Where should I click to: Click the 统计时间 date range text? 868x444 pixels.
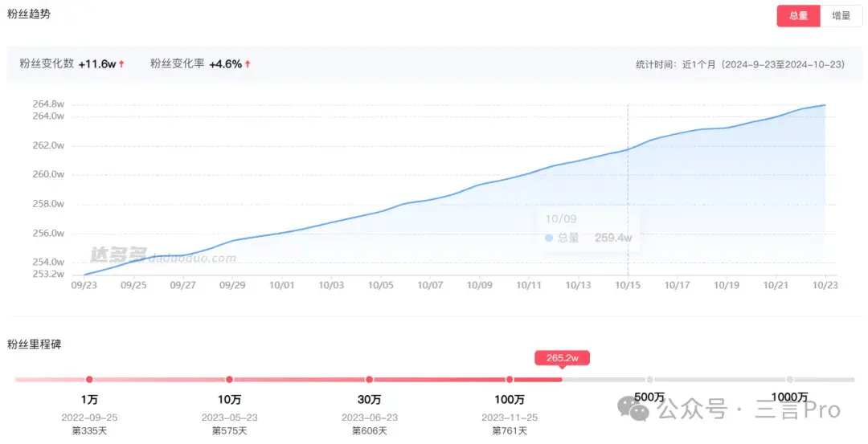(x=740, y=64)
